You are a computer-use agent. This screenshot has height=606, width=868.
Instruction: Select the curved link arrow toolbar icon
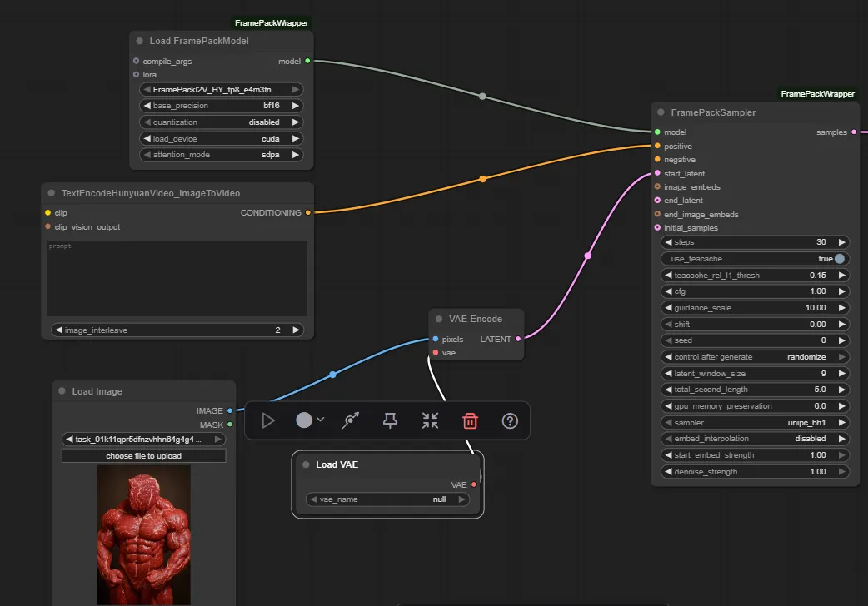click(349, 420)
